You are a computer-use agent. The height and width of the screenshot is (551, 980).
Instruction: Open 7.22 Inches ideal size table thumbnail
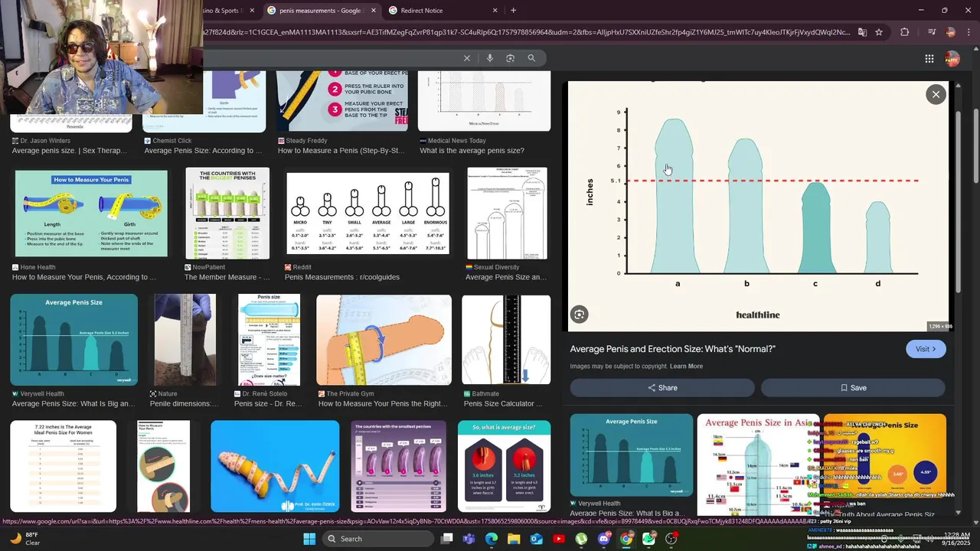coord(64,466)
